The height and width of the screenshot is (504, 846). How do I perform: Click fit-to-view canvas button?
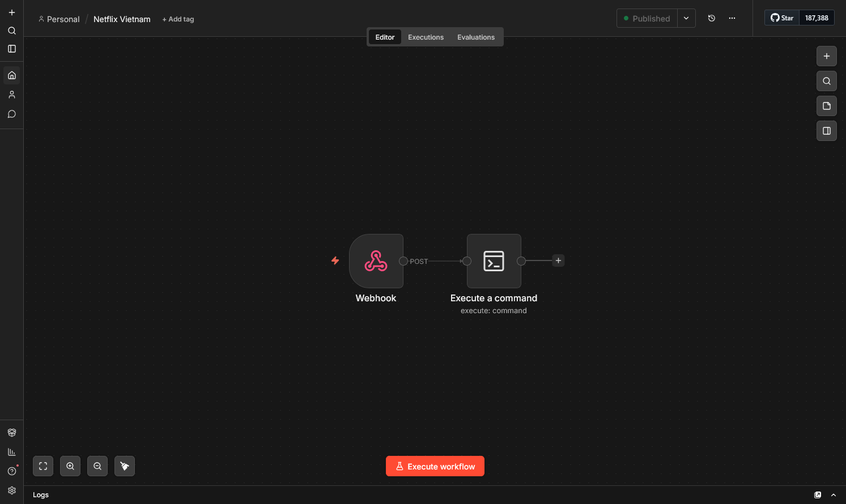click(43, 466)
